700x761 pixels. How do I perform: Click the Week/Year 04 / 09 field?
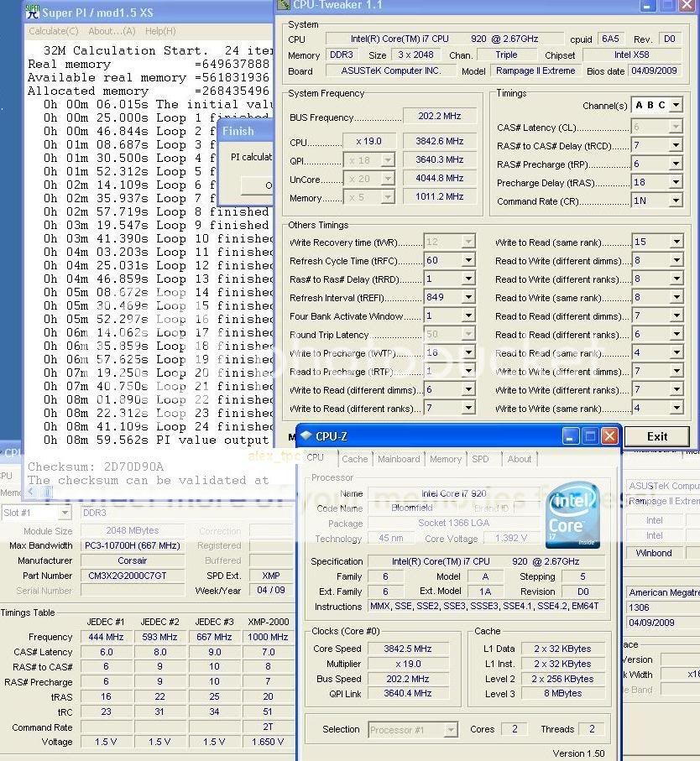tap(271, 590)
